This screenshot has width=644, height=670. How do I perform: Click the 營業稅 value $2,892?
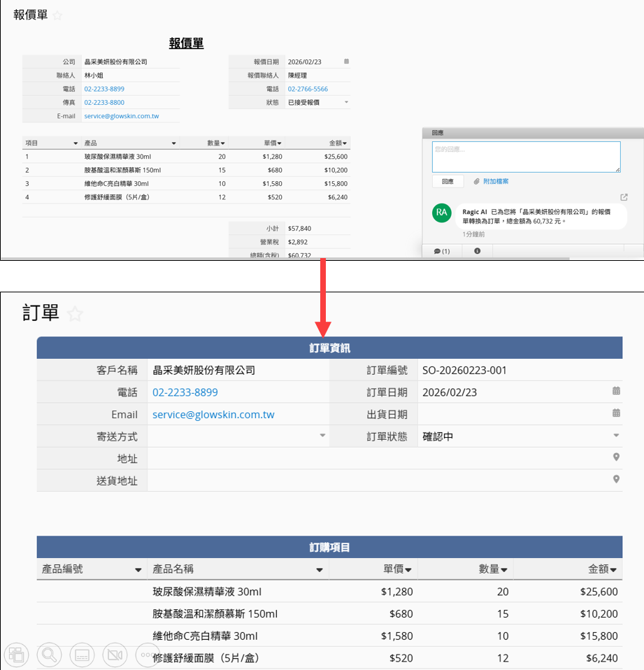[298, 242]
